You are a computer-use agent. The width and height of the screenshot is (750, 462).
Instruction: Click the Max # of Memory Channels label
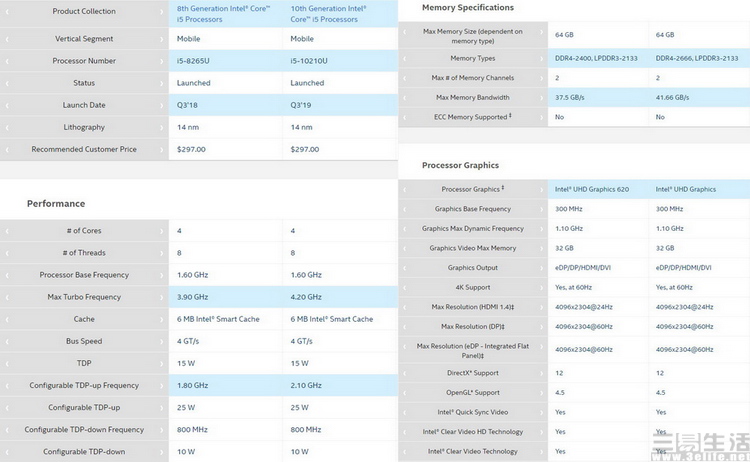[x=473, y=78]
